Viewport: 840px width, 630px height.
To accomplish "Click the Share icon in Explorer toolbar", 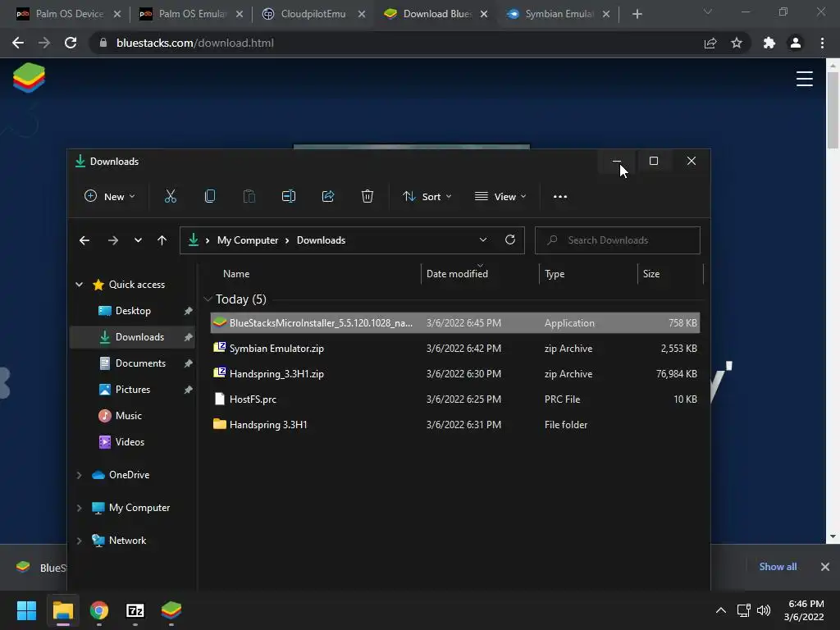I will (328, 197).
